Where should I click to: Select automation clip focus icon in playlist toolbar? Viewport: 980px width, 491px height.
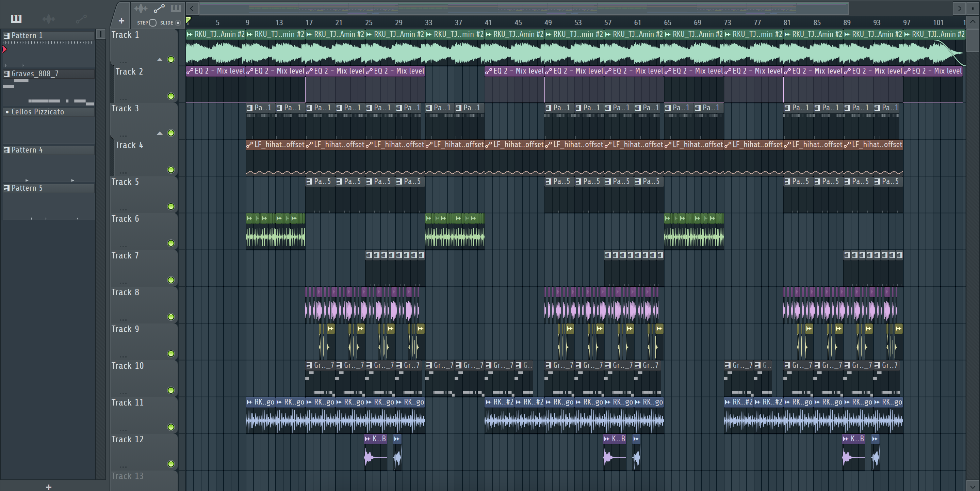(159, 8)
